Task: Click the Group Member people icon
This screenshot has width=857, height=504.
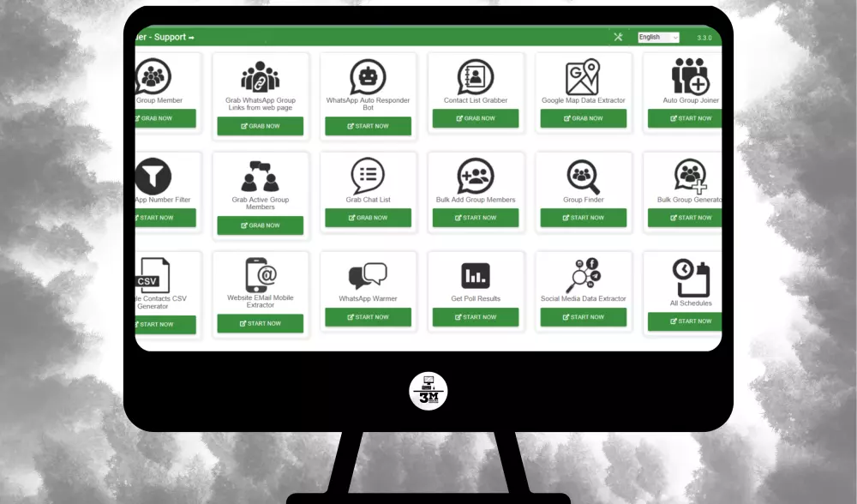Action: click(x=153, y=76)
